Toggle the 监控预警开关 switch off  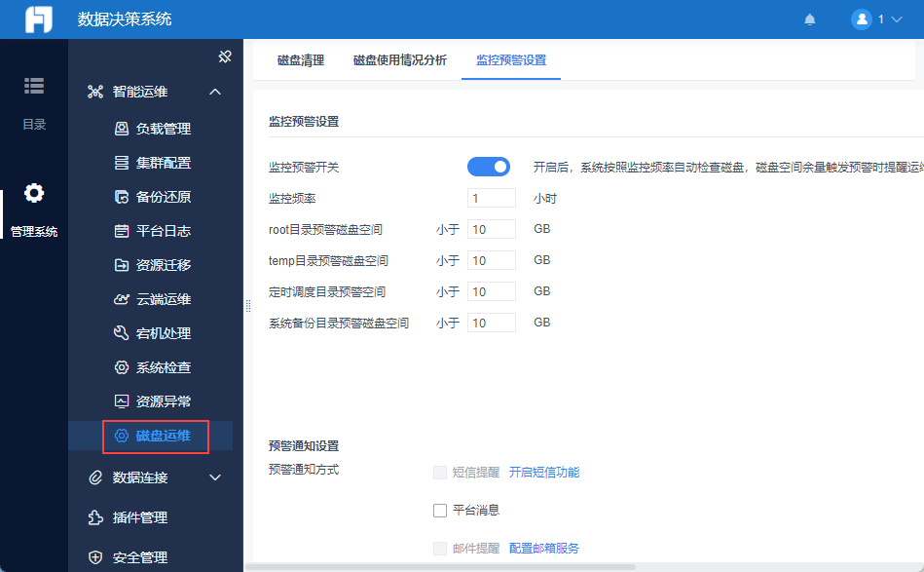tap(489, 167)
